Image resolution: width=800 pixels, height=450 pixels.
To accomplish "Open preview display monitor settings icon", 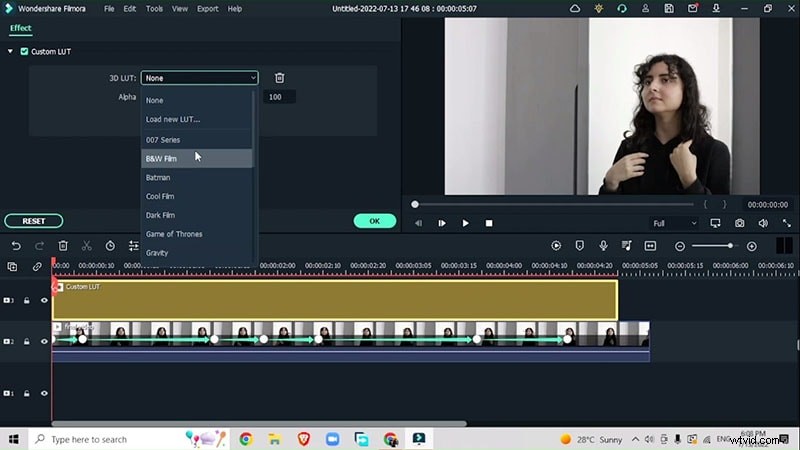I will pyautogui.click(x=715, y=223).
